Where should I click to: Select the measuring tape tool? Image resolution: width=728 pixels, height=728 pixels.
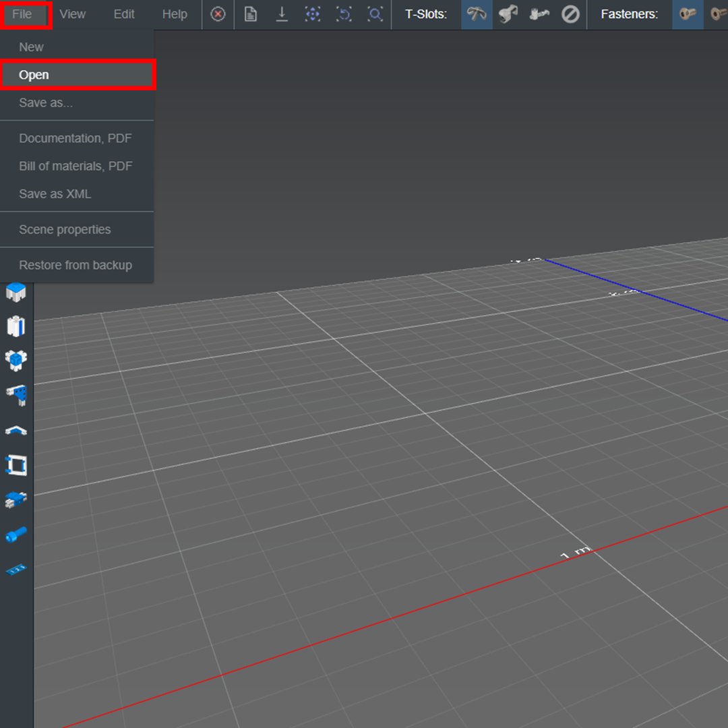[16, 568]
